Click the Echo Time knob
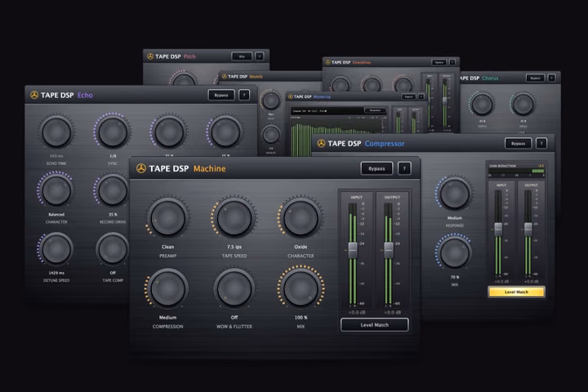Viewport: 588px width, 392px height. coord(56,132)
